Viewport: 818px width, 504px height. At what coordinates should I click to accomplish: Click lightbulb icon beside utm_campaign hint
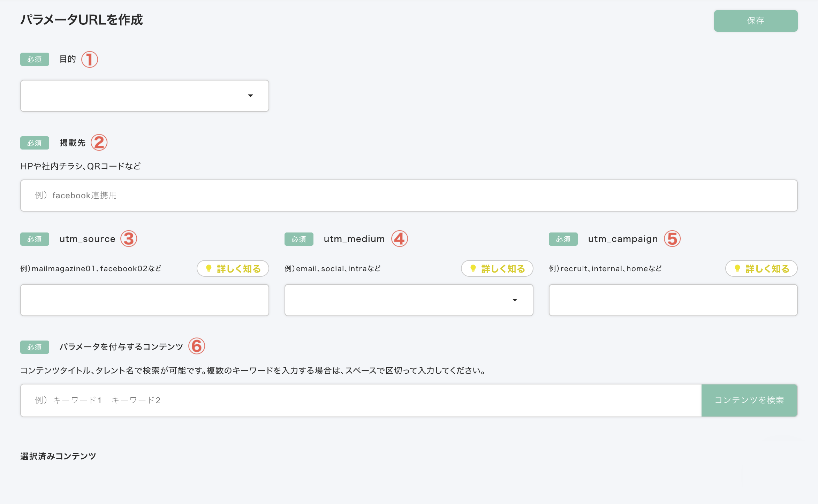click(x=737, y=268)
